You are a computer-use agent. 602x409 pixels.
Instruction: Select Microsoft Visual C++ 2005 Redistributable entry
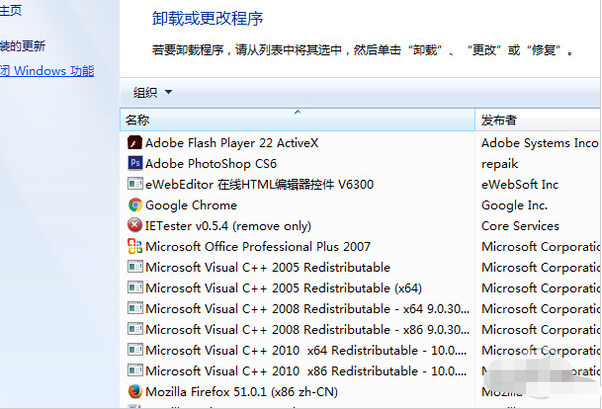(268, 267)
